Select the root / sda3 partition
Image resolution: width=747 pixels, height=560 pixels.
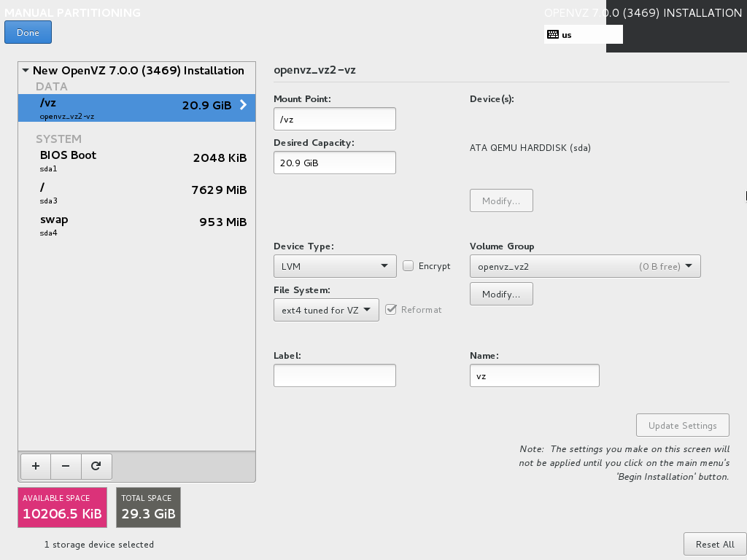136,191
